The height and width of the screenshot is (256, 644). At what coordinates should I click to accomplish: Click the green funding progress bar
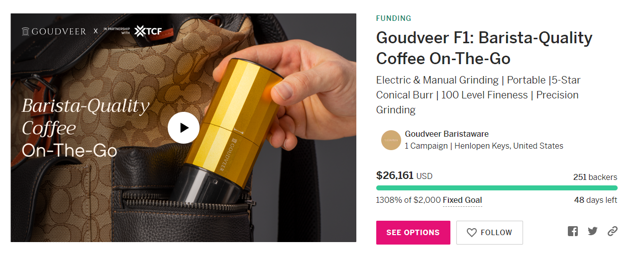pyautogui.click(x=496, y=188)
